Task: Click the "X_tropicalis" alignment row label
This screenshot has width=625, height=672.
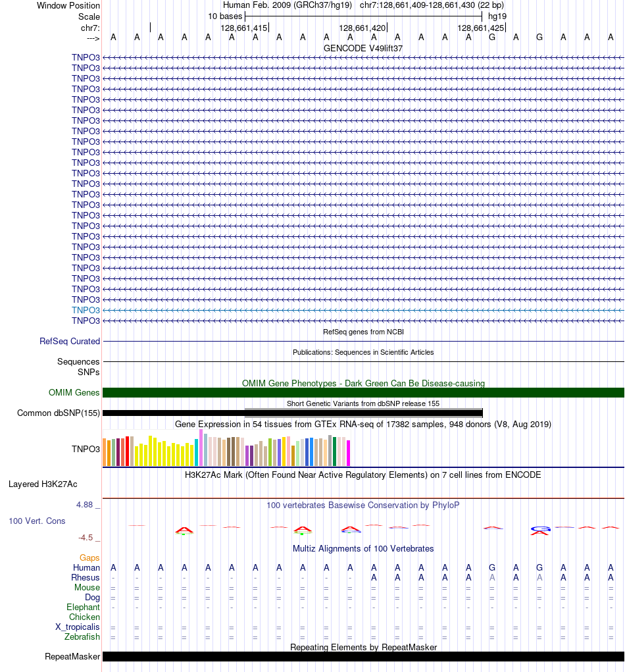Action: pos(78,627)
